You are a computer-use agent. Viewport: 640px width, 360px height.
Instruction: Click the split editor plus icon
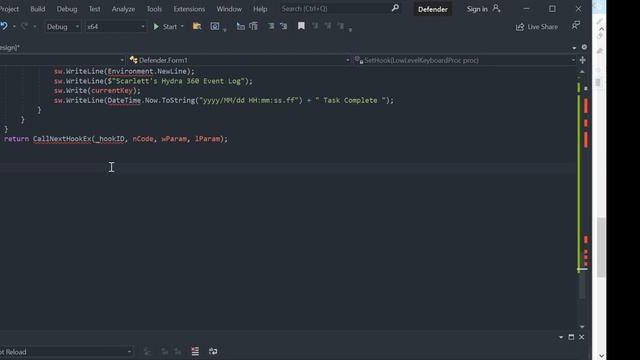[x=582, y=60]
